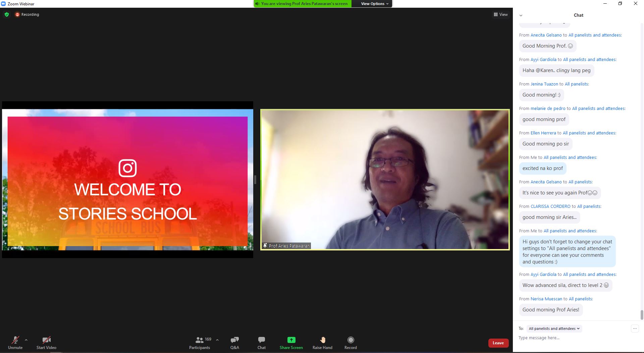This screenshot has width=644, height=353.
Task: Click sender name Nerisa Muescan
Action: click(546, 299)
